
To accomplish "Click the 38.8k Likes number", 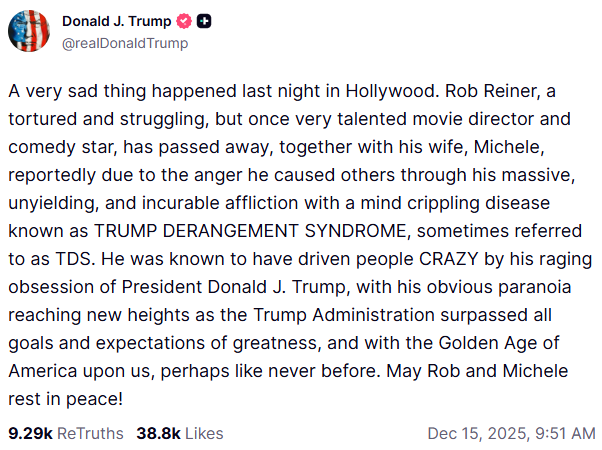I will click(158, 433).
